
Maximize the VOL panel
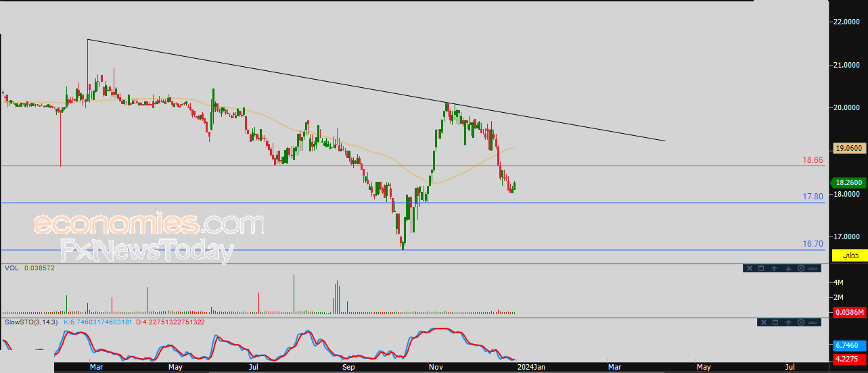tap(760, 268)
